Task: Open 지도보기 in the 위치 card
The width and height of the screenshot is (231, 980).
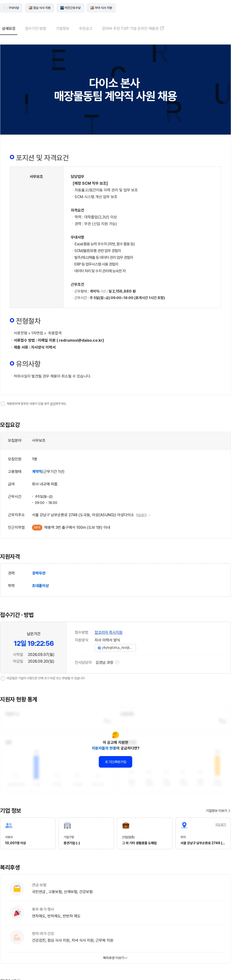Action: [221, 824]
